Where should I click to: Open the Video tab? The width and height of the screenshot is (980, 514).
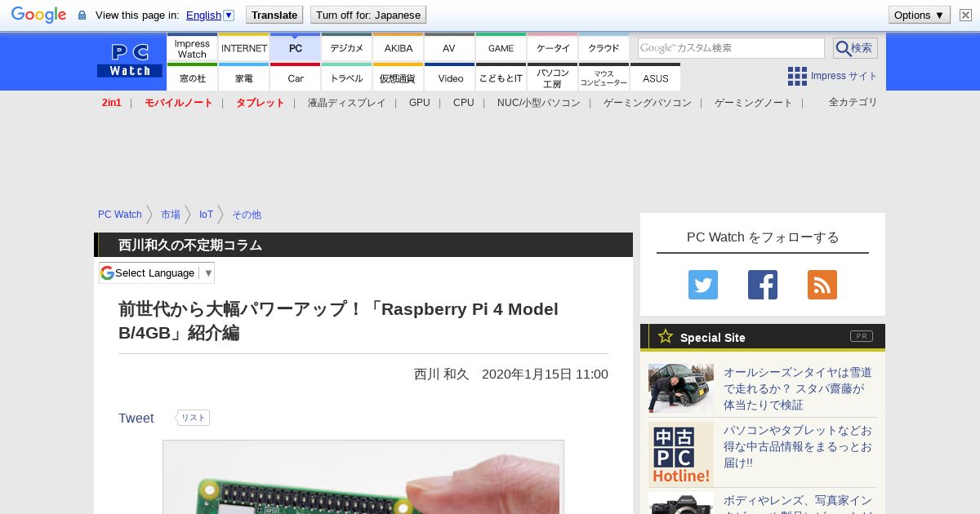pyautogui.click(x=450, y=78)
